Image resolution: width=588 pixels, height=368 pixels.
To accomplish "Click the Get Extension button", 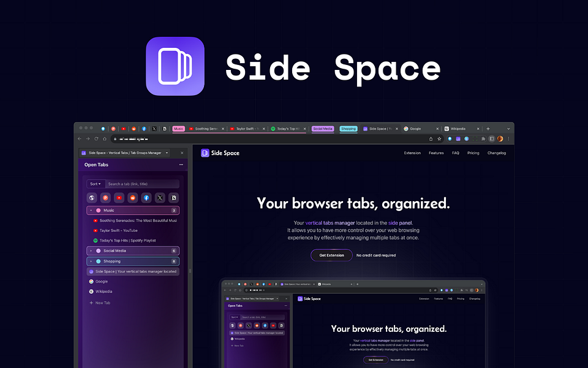I will point(331,255).
